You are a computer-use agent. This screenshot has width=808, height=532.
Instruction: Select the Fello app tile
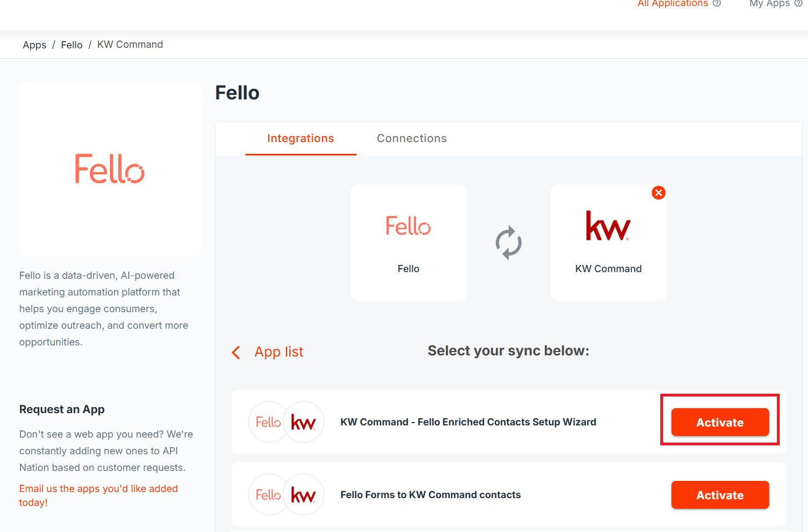pos(409,243)
